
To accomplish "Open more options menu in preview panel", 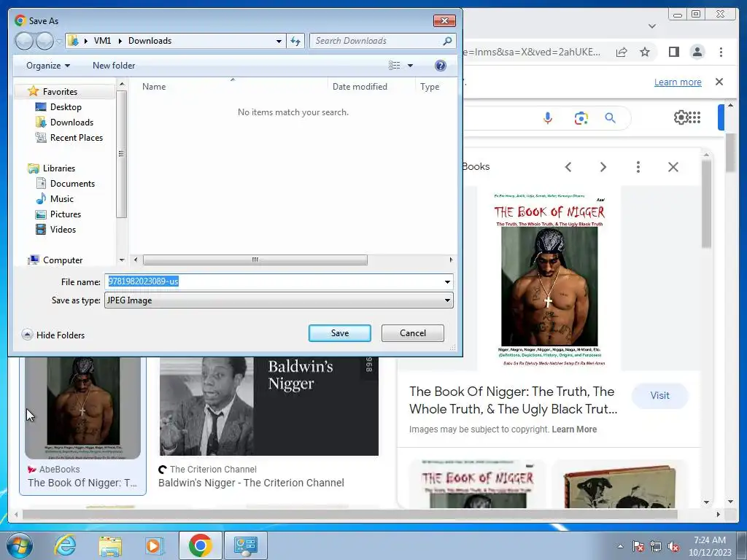I will [x=638, y=167].
